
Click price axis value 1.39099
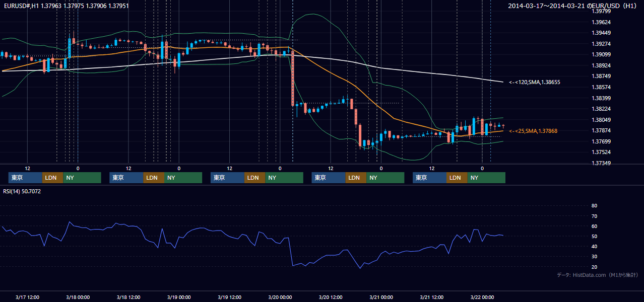pos(601,54)
